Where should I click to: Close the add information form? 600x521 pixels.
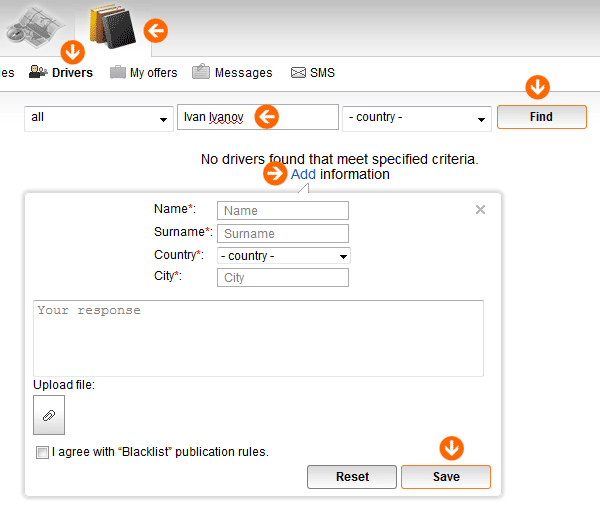tap(480, 210)
